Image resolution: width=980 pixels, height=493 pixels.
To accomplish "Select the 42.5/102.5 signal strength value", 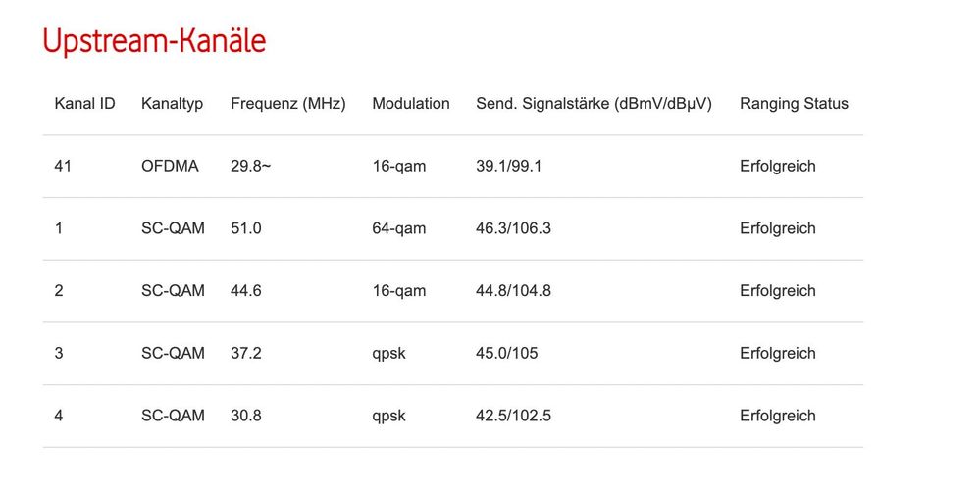I will coord(513,416).
